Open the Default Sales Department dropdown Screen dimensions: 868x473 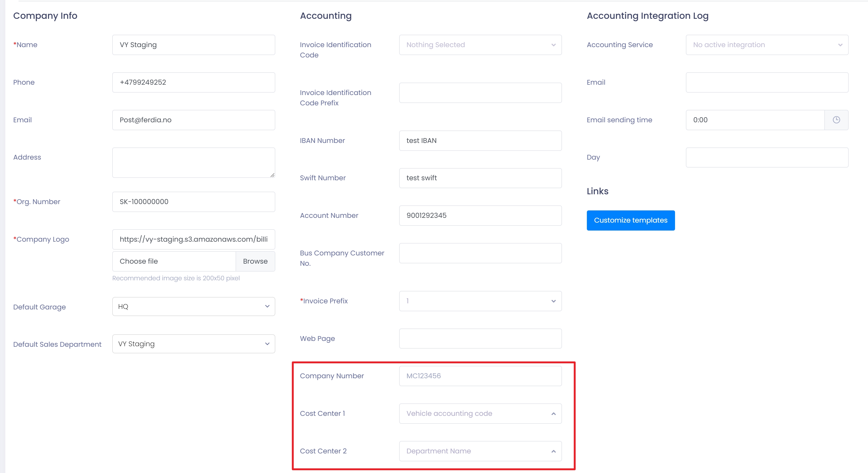(194, 344)
